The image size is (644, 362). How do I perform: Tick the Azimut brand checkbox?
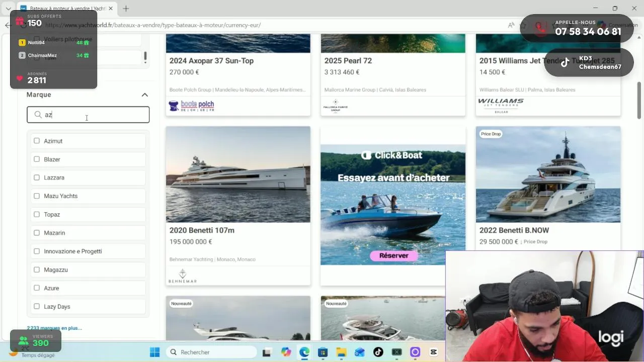(37, 141)
